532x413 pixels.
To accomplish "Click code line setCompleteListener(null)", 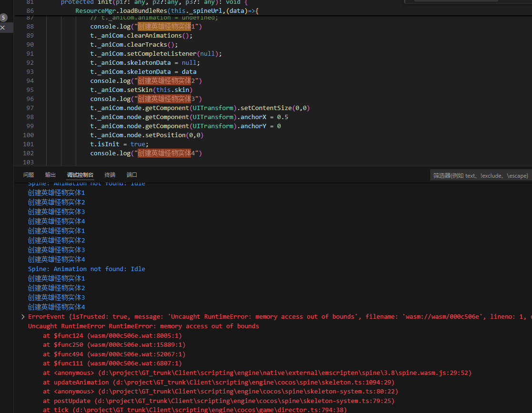I will (x=156, y=54).
